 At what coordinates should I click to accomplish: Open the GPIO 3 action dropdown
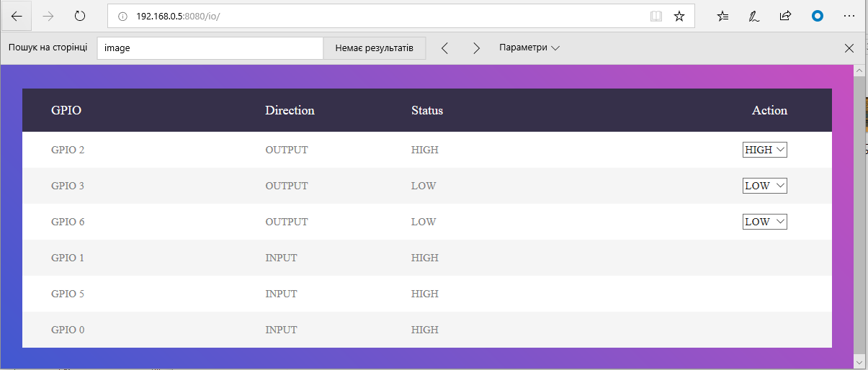pos(765,186)
